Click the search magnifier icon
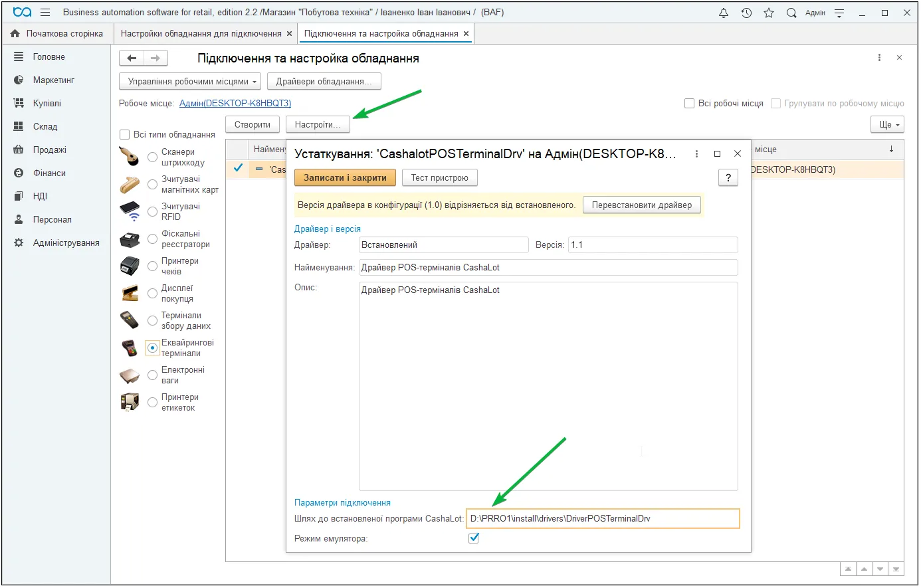The image size is (921, 588). (791, 13)
